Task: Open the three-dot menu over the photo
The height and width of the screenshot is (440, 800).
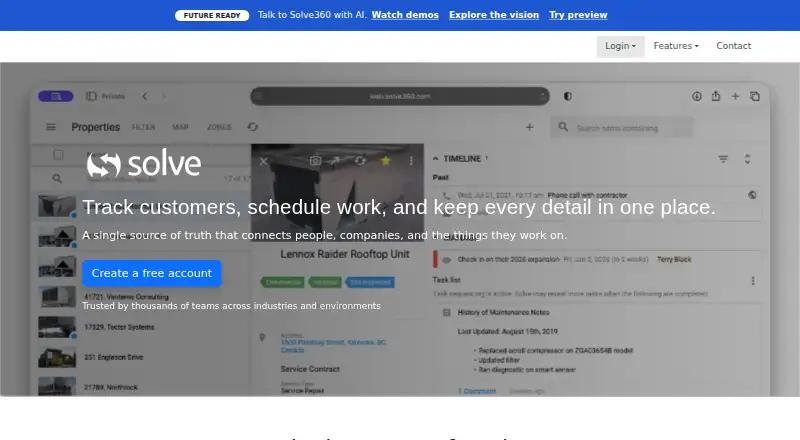Action: 411,161
